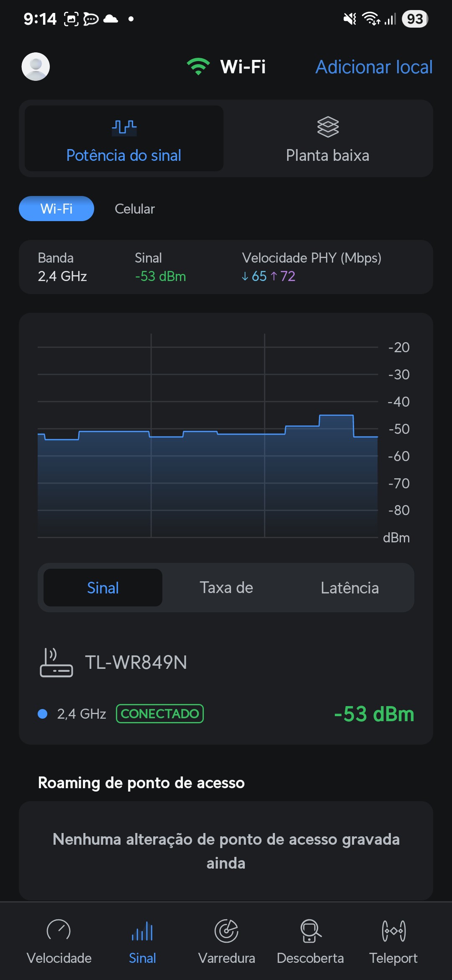This screenshot has width=452, height=980.
Task: Tap the CONECTADO status badge
Action: pyautogui.click(x=159, y=714)
